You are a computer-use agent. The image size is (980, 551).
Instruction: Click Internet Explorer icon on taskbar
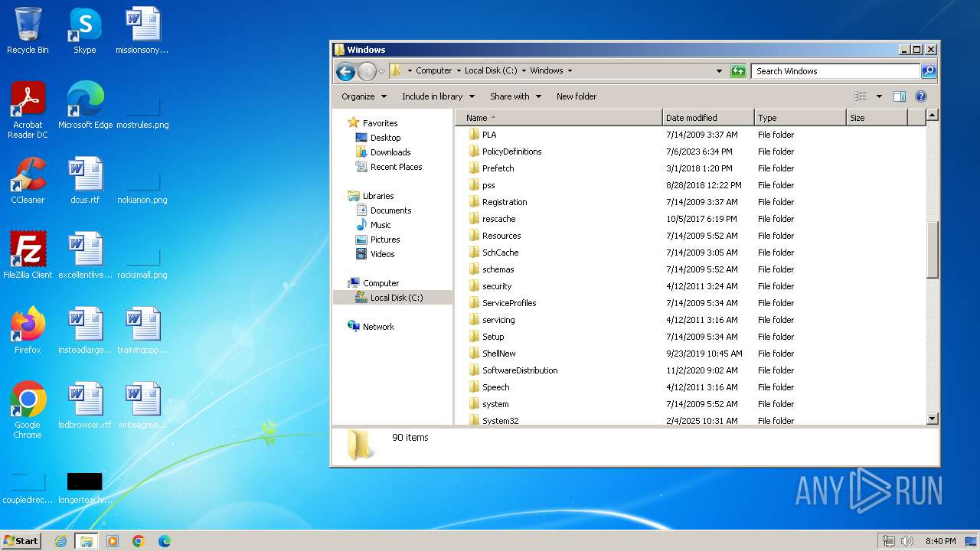point(60,541)
